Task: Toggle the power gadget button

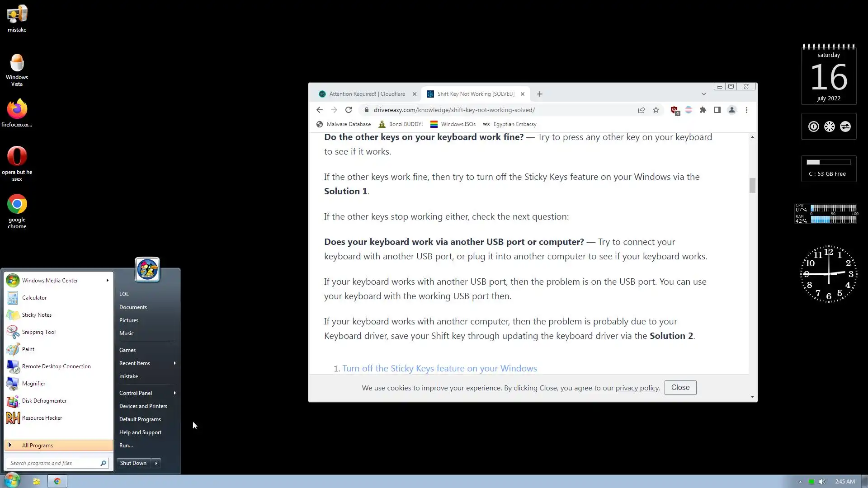Action: [813, 127]
